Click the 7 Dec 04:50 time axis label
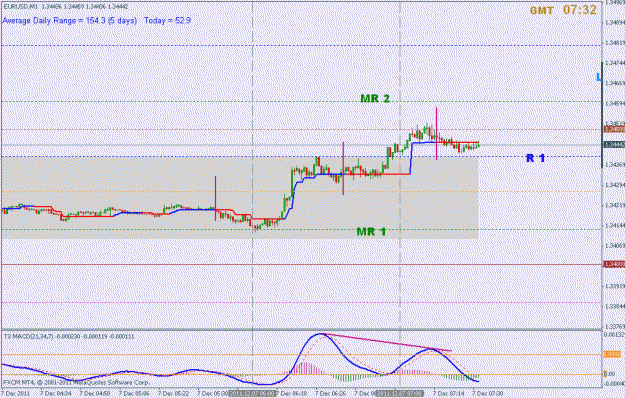The image size is (625, 398). 95,393
